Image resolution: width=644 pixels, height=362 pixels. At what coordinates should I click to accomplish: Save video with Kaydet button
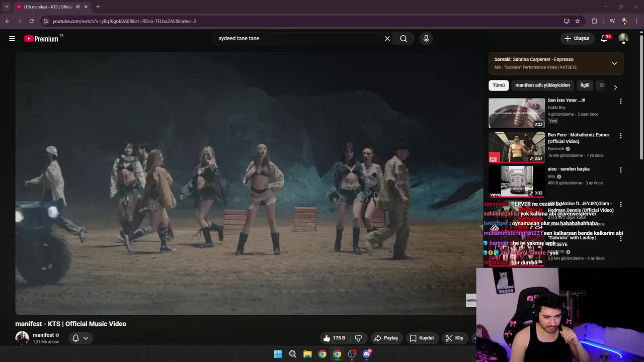point(422,338)
